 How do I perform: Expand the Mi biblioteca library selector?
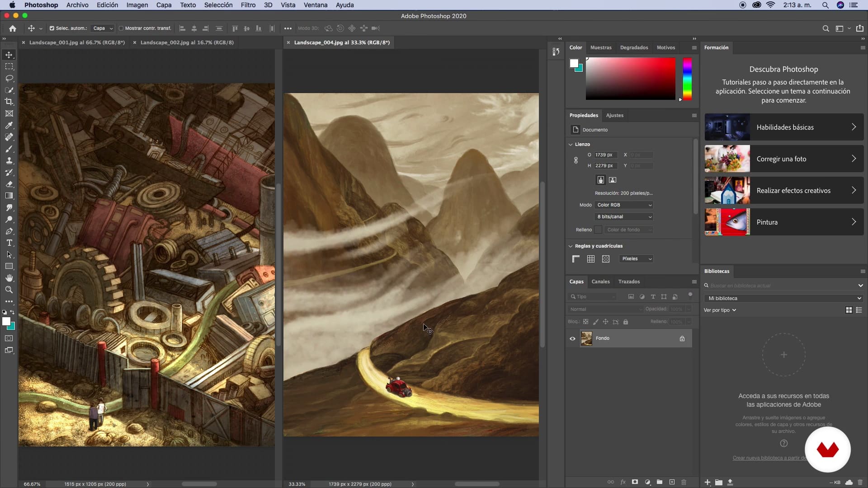(x=783, y=298)
